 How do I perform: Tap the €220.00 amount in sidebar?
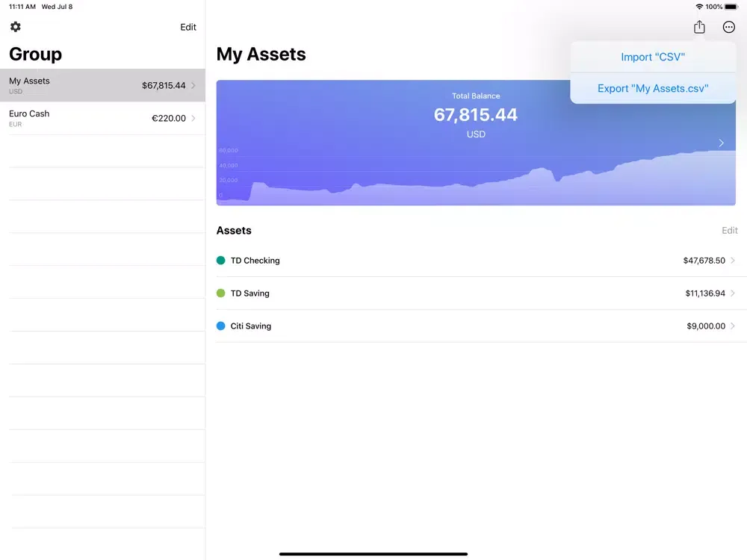(169, 119)
